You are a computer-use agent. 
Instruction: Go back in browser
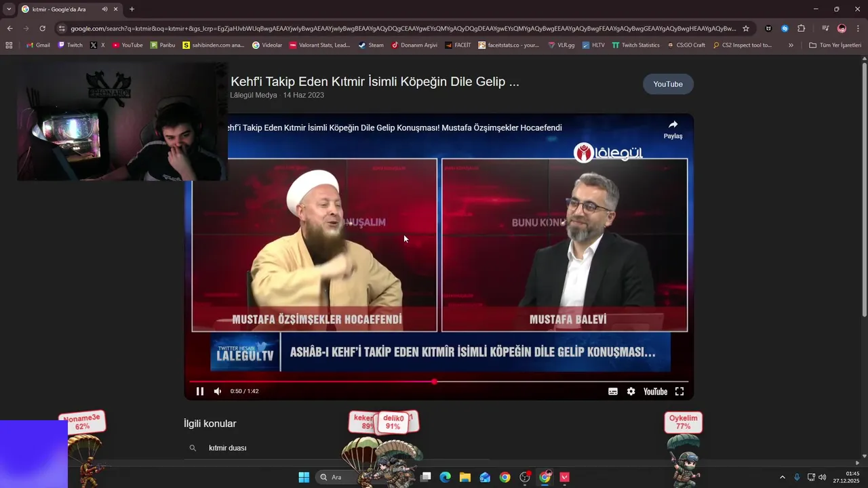click(9, 28)
